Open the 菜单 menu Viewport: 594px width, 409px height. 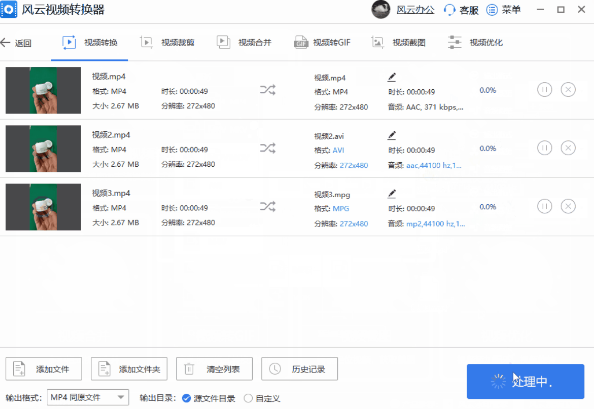click(503, 10)
